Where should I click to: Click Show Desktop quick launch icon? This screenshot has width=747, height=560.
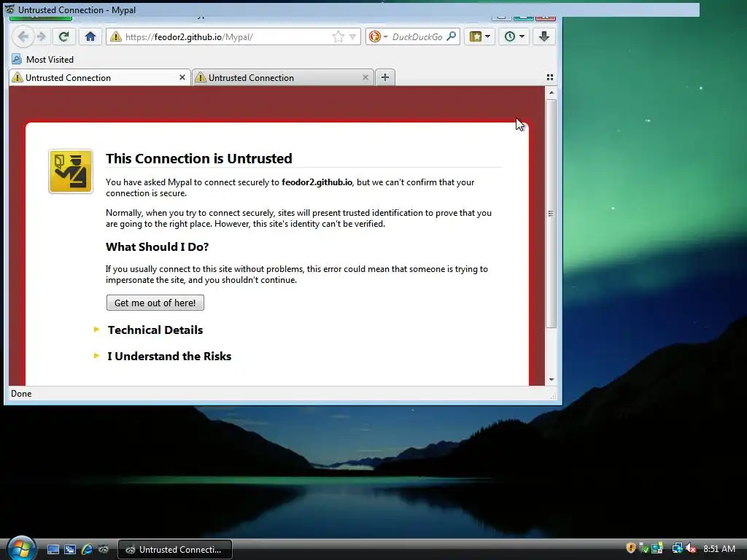pyautogui.click(x=53, y=549)
